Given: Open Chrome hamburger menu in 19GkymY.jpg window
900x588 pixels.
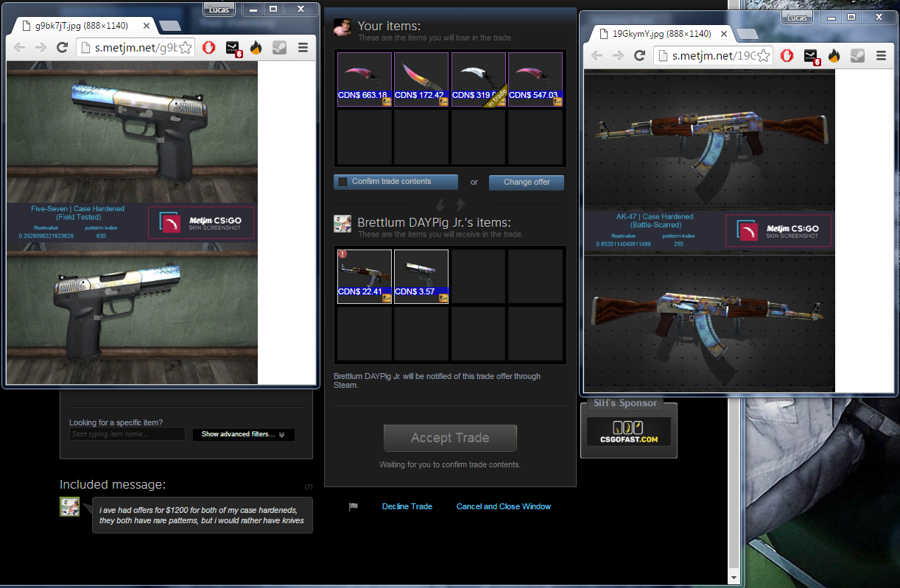Looking at the screenshot, I should [x=881, y=55].
